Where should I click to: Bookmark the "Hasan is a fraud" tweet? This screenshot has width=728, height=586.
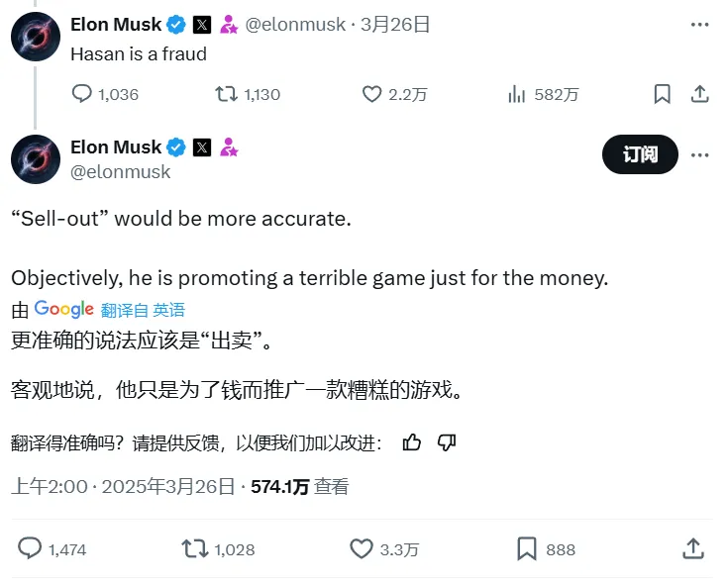663,94
